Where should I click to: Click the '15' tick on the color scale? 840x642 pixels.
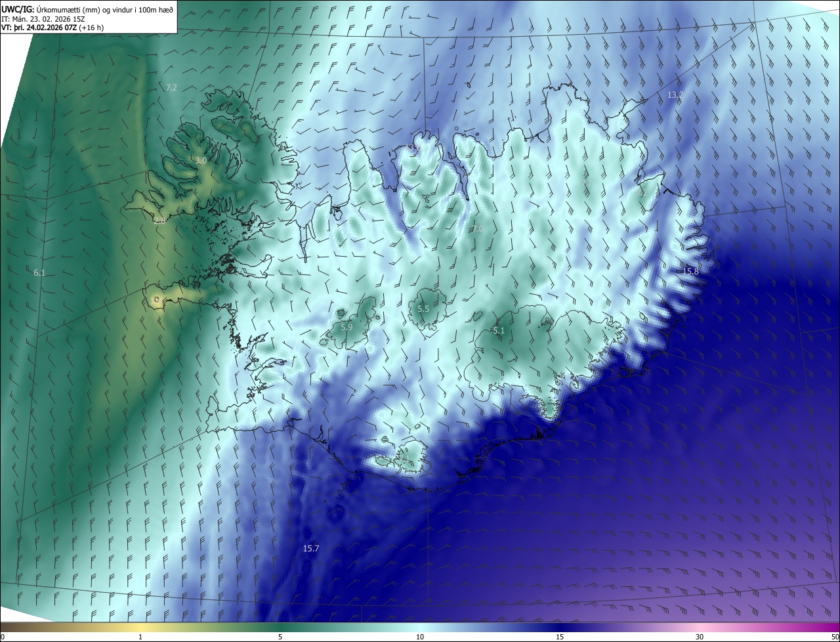click(560, 637)
